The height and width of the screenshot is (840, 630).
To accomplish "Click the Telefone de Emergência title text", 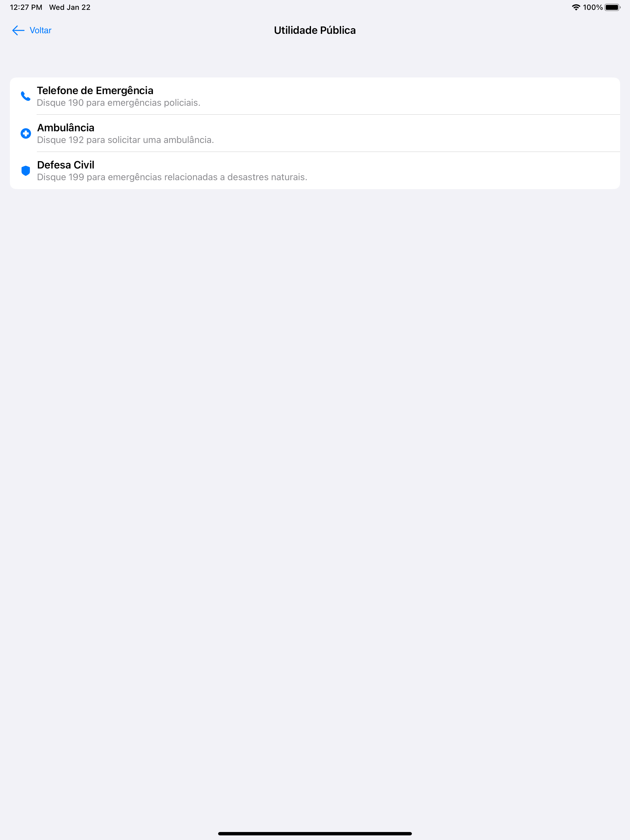I will 95,90.
